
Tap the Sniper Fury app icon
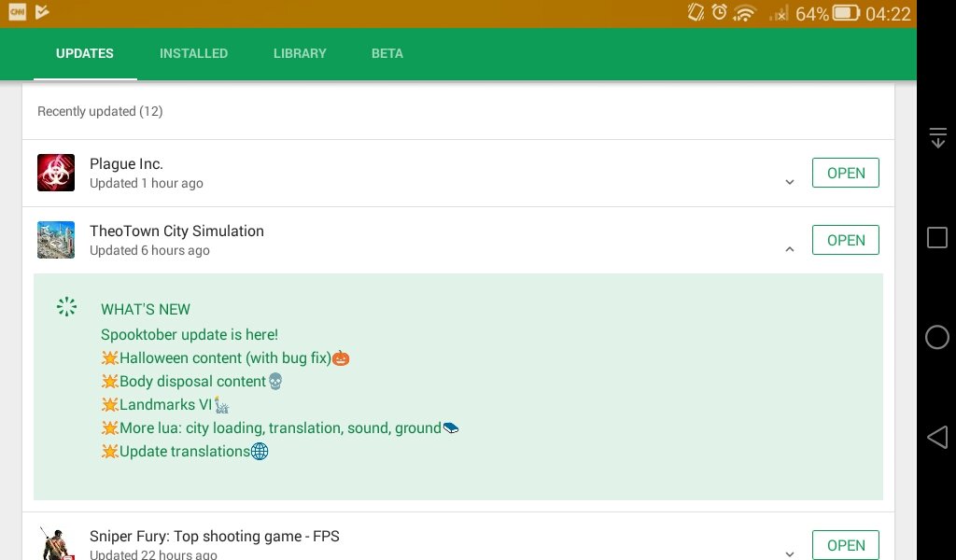(x=56, y=543)
